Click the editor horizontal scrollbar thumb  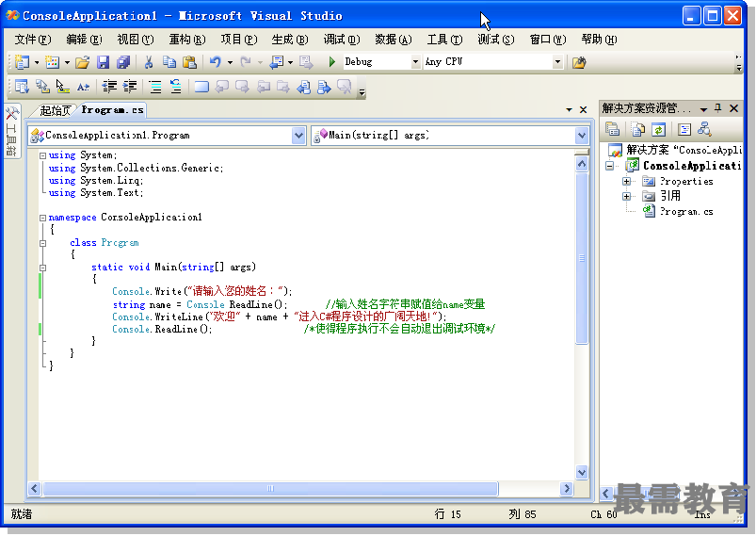tap(270, 489)
